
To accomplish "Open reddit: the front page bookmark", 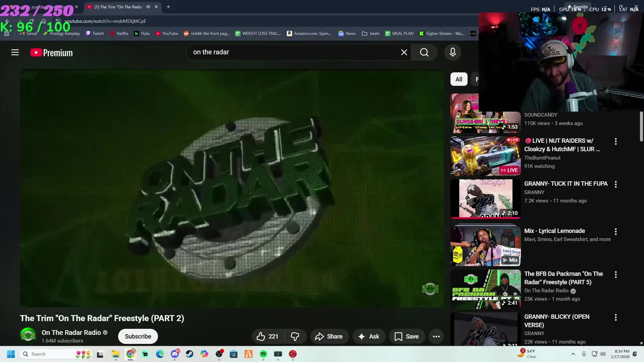I will pyautogui.click(x=207, y=34).
